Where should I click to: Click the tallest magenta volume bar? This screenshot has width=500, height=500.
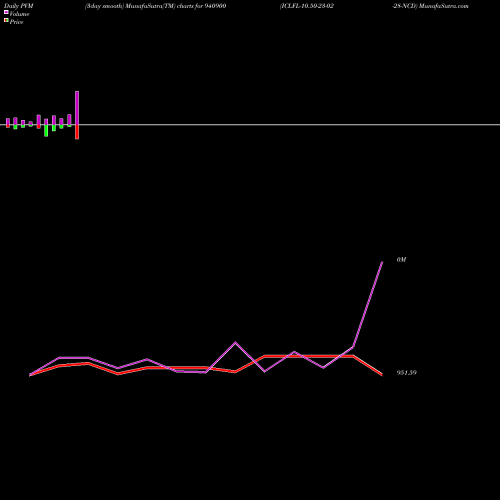77,108
